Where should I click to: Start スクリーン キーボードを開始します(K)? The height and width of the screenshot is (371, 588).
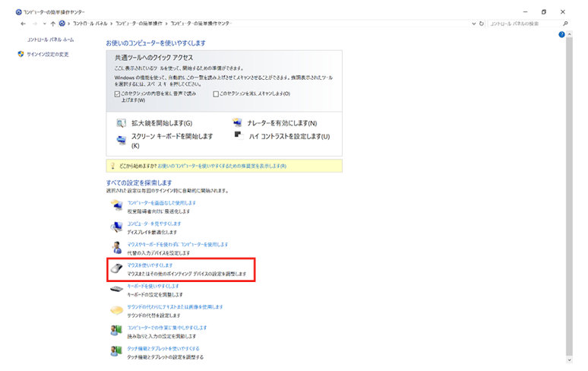[172, 141]
